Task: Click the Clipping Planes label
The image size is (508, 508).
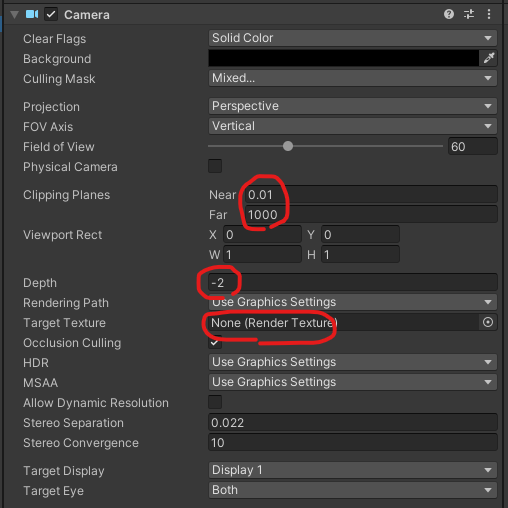Action: [66, 195]
